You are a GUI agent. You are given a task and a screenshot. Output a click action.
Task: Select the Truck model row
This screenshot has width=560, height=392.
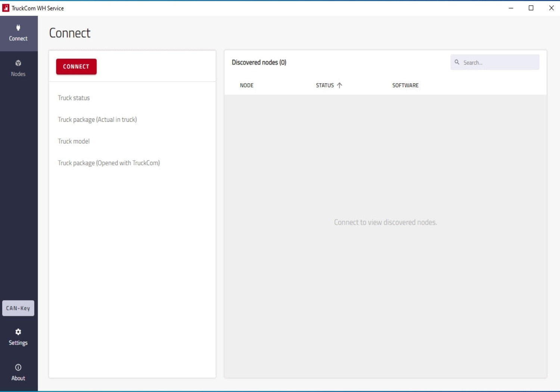[x=74, y=141]
